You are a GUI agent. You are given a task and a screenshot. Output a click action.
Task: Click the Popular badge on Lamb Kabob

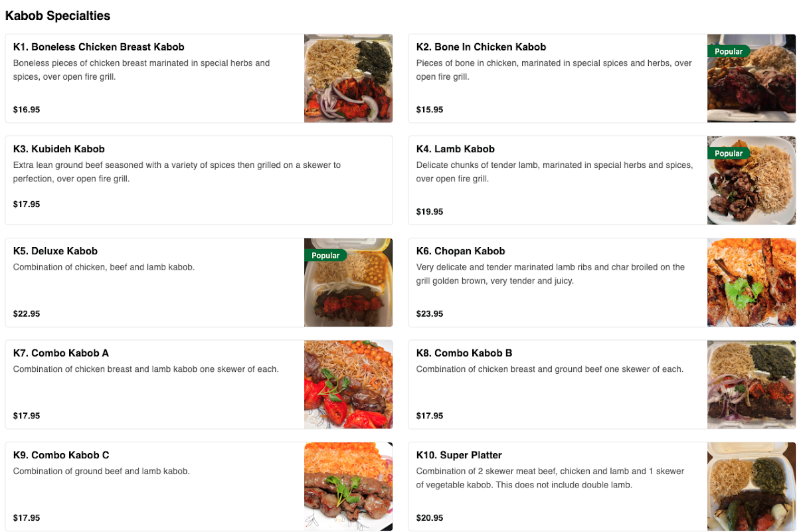[x=729, y=153]
